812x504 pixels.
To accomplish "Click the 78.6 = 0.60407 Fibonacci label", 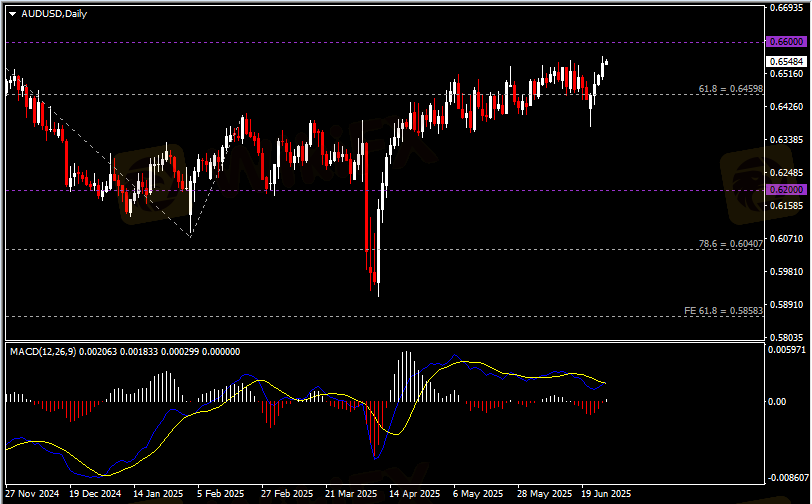I will coord(731,243).
